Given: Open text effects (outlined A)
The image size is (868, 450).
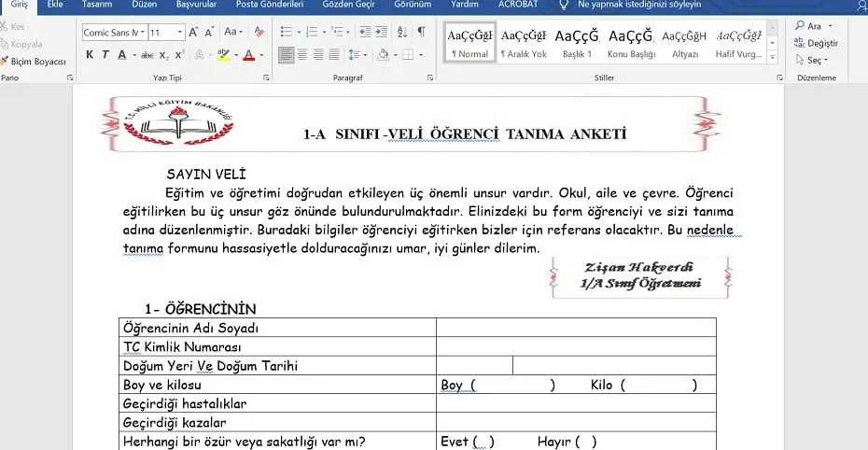Looking at the screenshot, I should (x=200, y=55).
